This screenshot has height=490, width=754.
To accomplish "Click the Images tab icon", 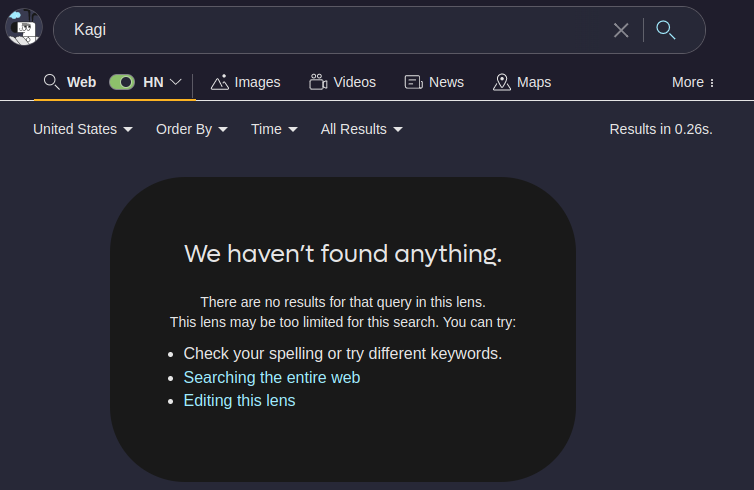I will pyautogui.click(x=220, y=82).
